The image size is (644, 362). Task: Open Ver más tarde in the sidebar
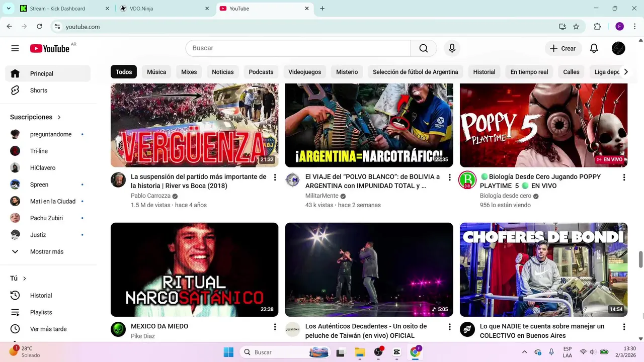[48, 329]
